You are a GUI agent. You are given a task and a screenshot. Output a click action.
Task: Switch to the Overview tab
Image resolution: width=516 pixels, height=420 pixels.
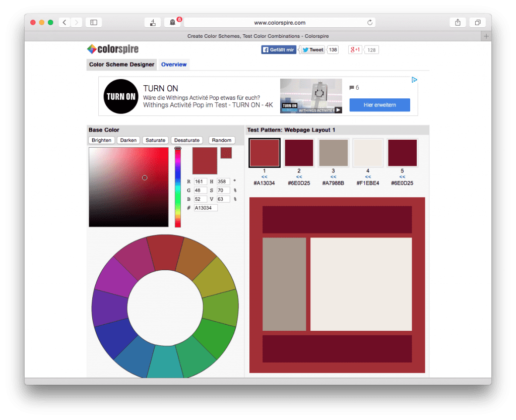click(174, 65)
